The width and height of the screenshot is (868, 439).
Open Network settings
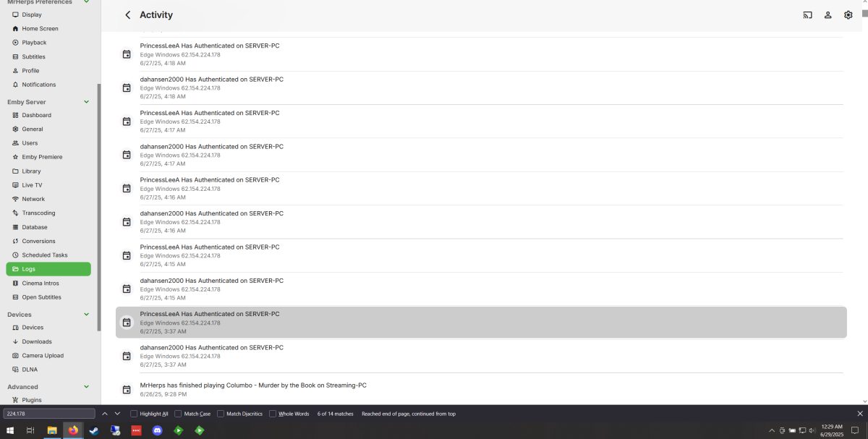tap(48, 199)
